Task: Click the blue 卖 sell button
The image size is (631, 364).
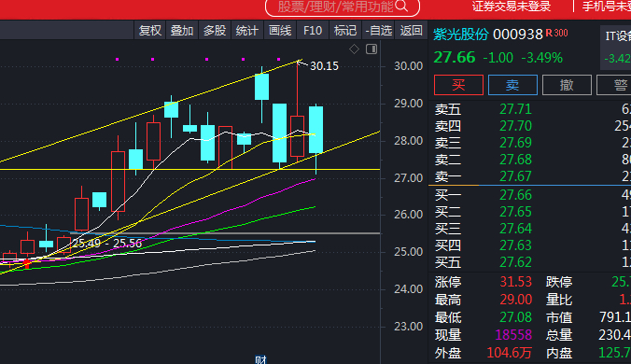Action: point(512,85)
